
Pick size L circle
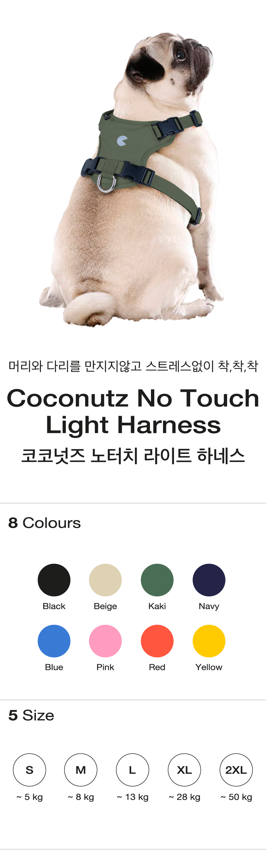point(132,770)
